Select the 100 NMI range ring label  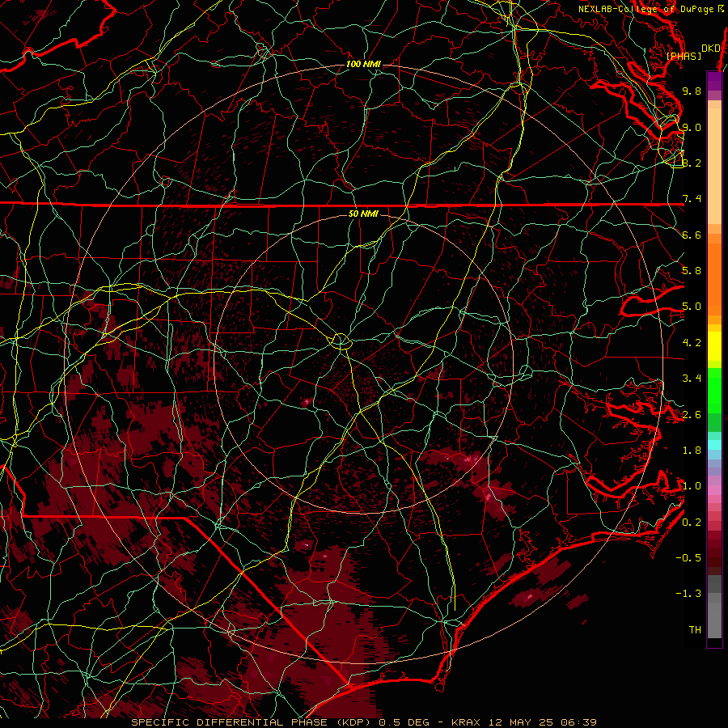click(x=363, y=64)
